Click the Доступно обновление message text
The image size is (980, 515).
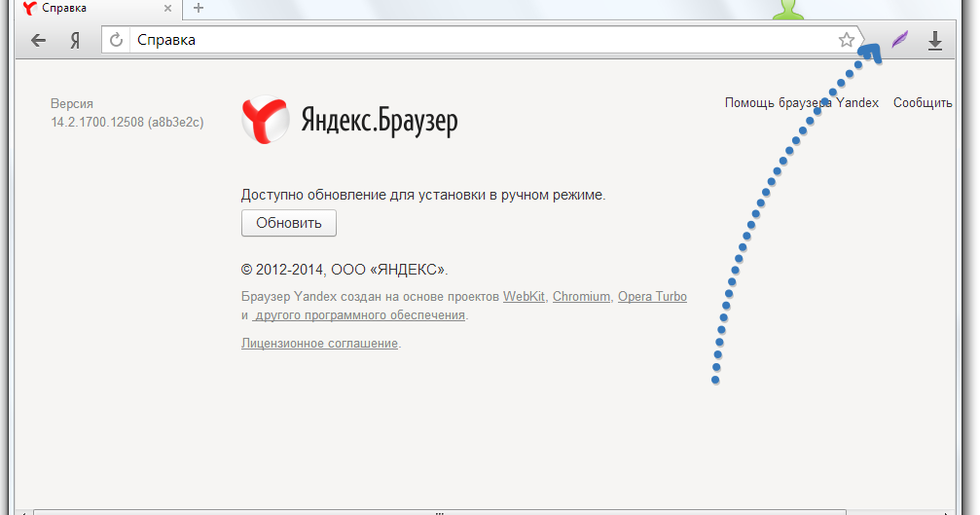[423, 195]
